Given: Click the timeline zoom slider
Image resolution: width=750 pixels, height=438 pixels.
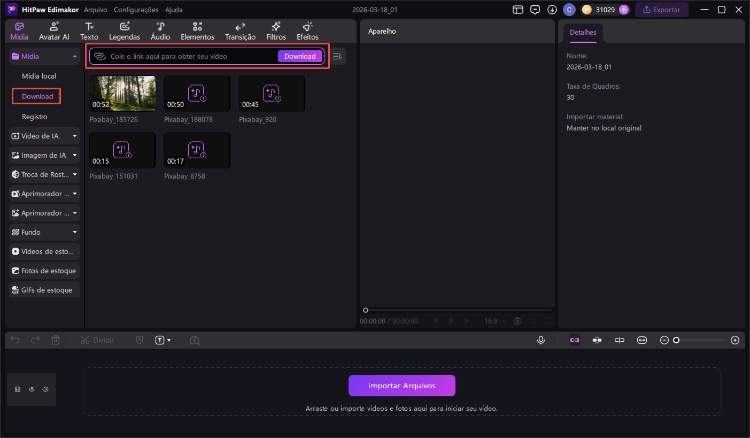Looking at the screenshot, I should click(700, 340).
